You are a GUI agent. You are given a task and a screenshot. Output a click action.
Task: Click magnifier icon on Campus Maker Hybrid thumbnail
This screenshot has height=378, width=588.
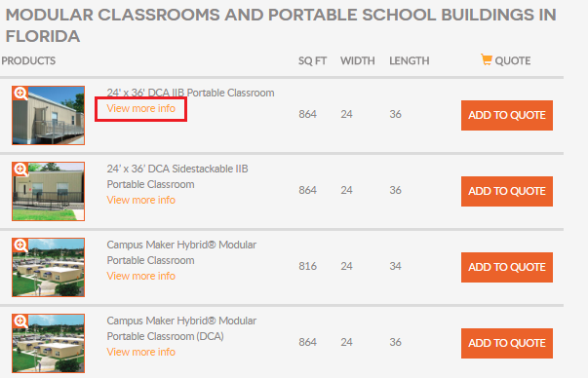(x=20, y=246)
